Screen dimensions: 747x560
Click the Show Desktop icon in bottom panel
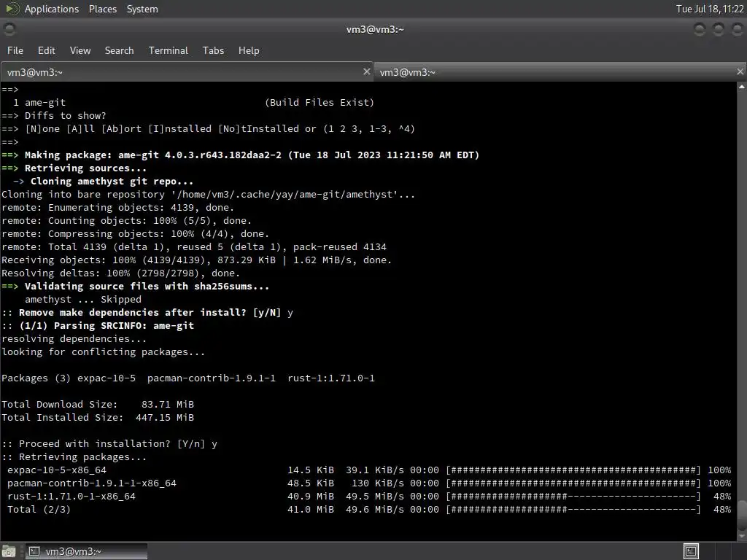[9, 551]
